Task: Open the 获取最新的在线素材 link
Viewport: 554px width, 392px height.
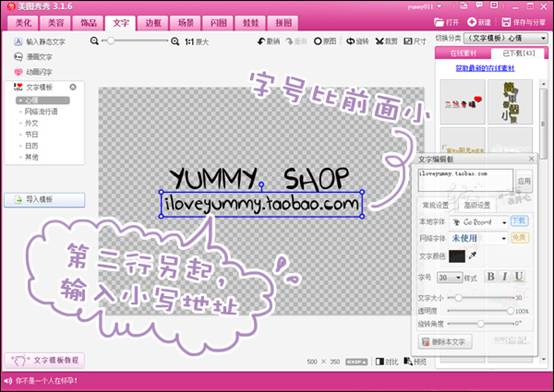Action: 485,68
